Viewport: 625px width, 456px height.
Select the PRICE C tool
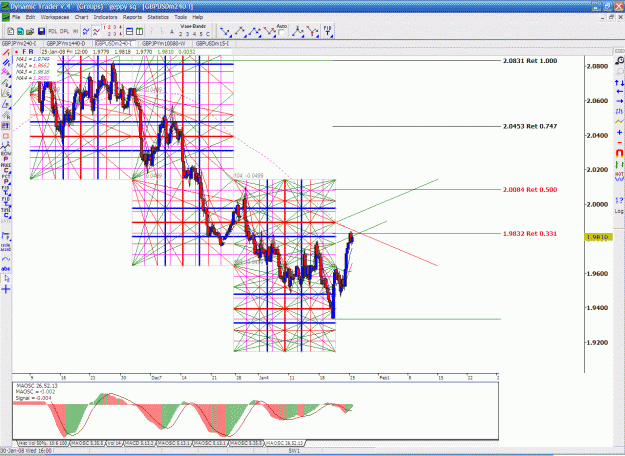(6, 167)
